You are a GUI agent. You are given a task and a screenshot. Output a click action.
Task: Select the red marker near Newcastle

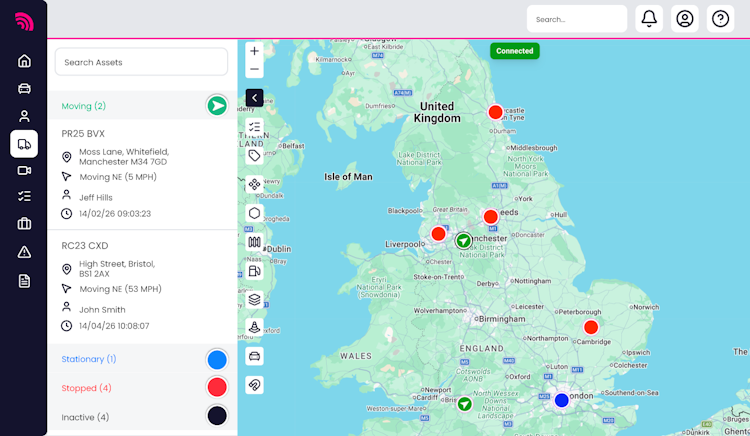coord(495,112)
